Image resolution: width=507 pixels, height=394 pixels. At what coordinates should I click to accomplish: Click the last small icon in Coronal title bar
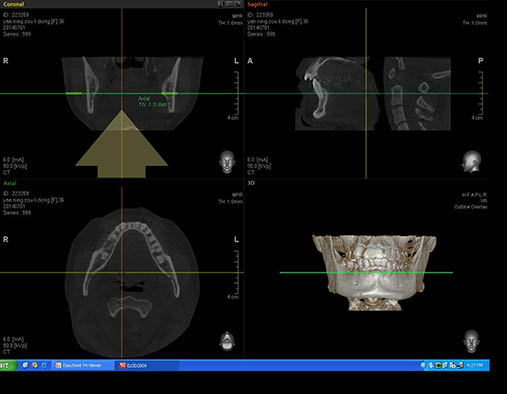(x=238, y=4)
